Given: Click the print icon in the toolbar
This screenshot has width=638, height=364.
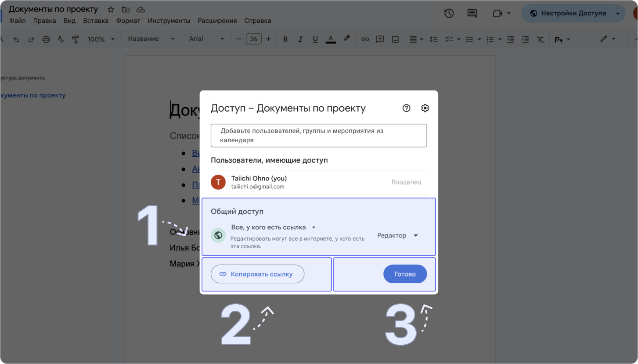Looking at the screenshot, I should pyautogui.click(x=46, y=39).
